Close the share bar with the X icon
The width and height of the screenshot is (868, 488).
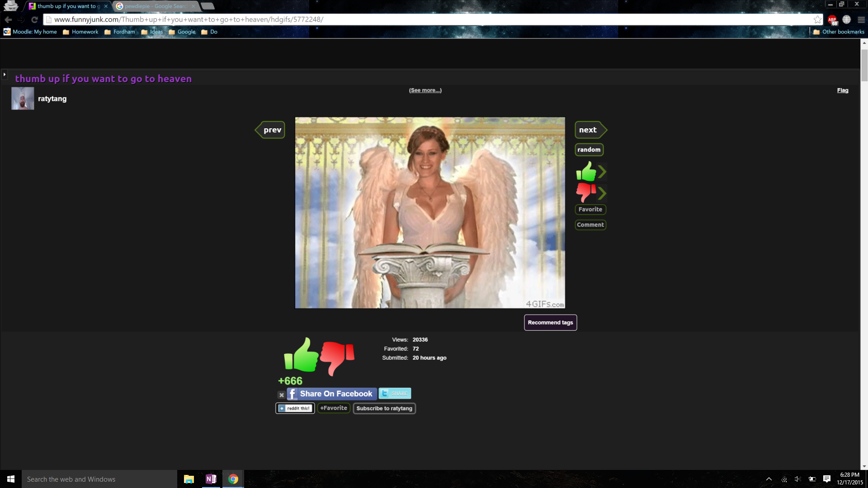[x=281, y=395]
